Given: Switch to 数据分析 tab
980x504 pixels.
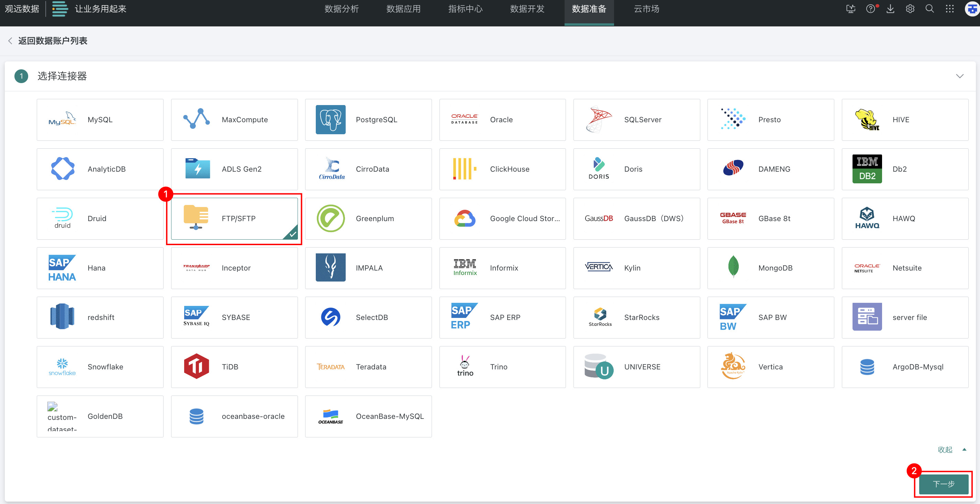Looking at the screenshot, I should 341,9.
